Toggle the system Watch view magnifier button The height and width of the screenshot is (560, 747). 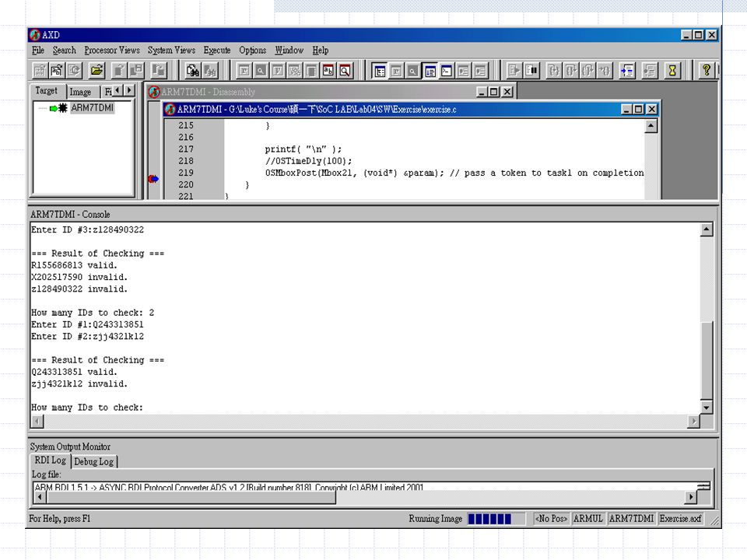point(413,71)
